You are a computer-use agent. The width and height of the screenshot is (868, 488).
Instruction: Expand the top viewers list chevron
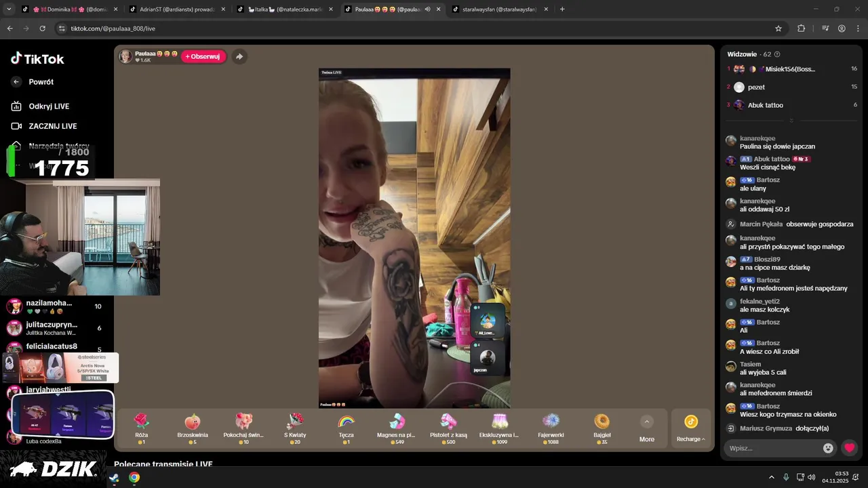point(791,121)
